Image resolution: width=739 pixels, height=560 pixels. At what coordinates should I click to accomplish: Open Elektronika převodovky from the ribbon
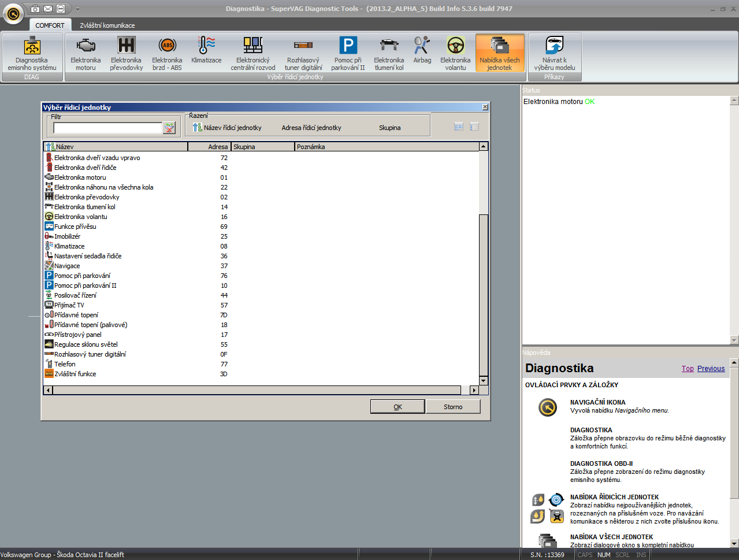126,53
